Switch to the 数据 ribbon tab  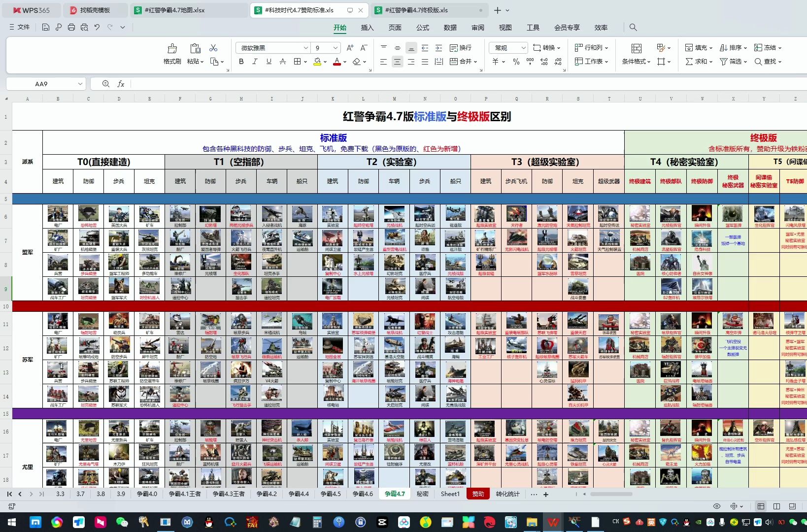(x=450, y=28)
